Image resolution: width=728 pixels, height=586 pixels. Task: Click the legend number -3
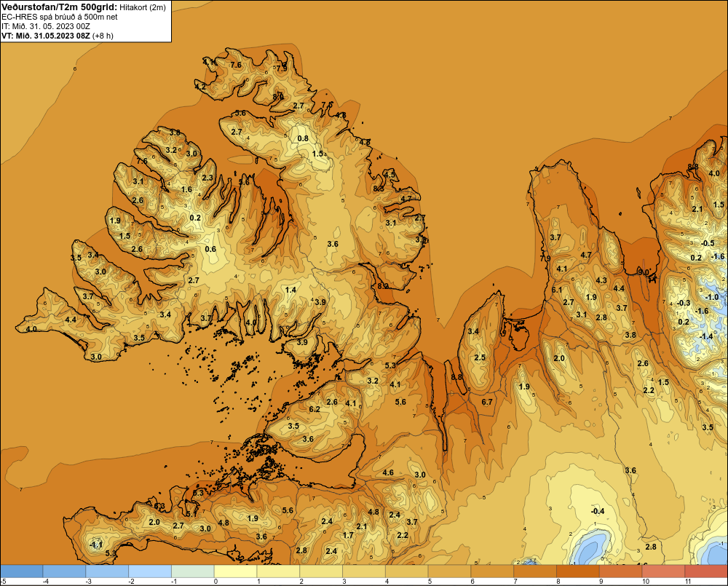pos(88,582)
